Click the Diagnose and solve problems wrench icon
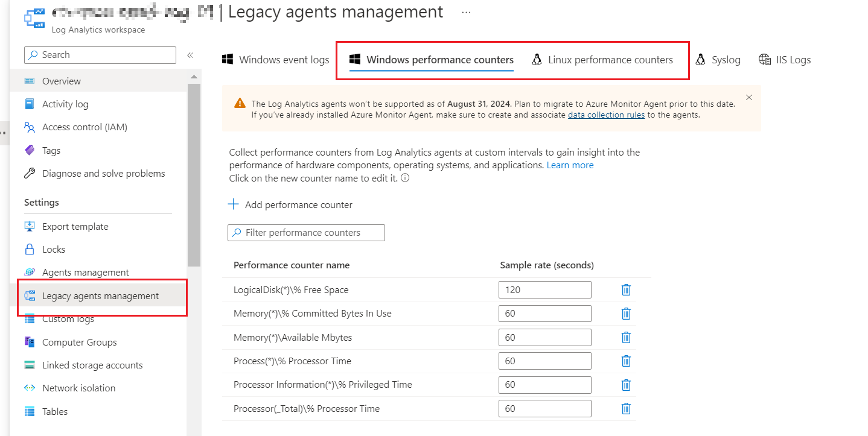This screenshot has width=868, height=436. tap(30, 174)
